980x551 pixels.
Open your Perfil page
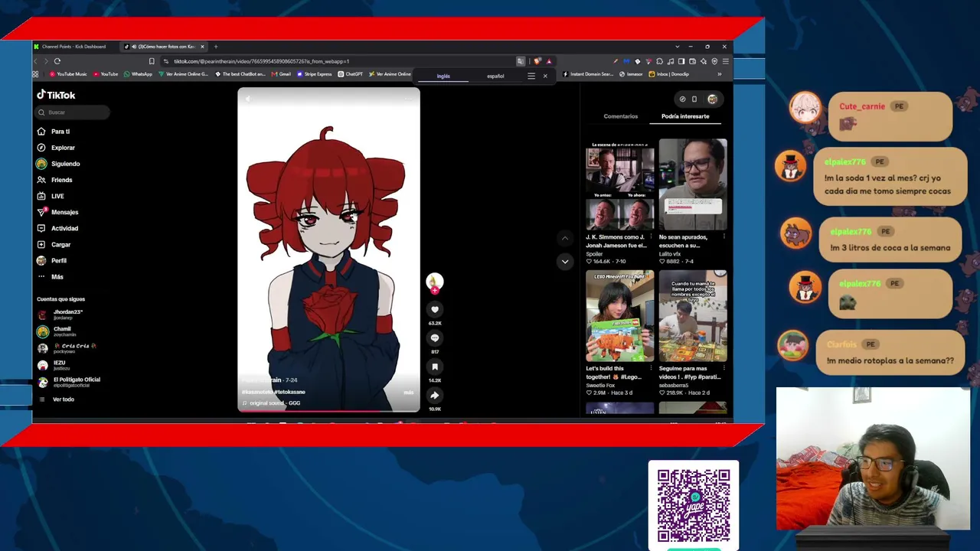pos(52,261)
